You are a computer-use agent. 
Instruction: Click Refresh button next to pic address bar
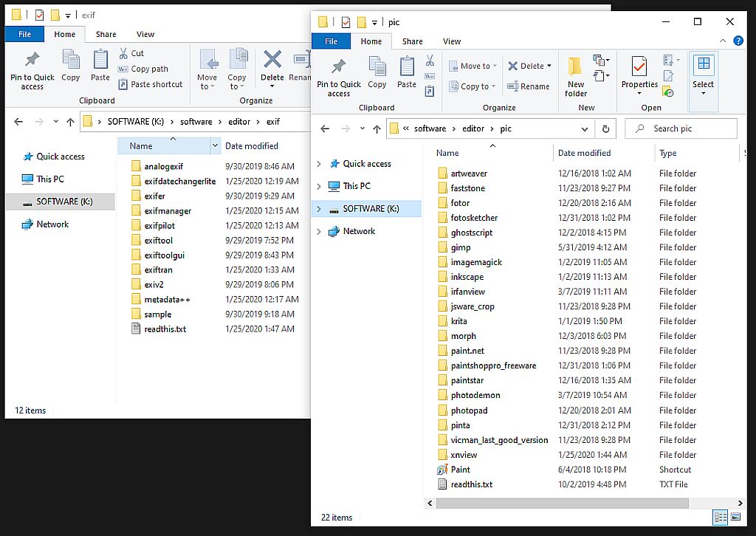[605, 128]
